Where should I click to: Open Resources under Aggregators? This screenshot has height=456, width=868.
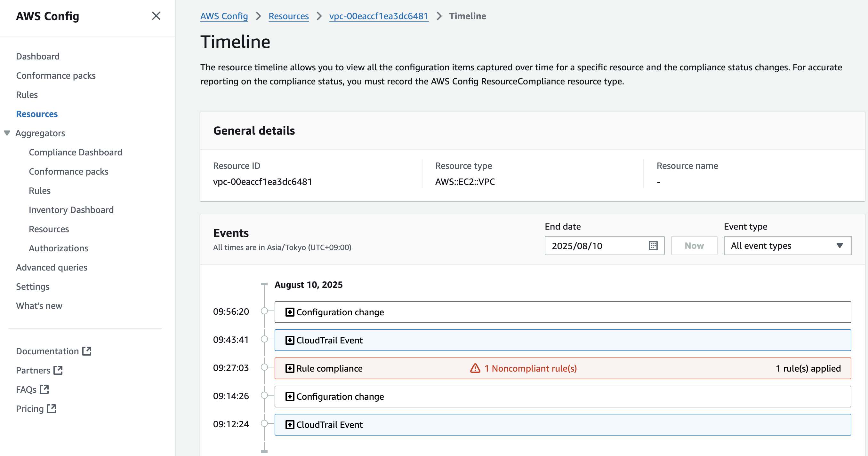(49, 229)
